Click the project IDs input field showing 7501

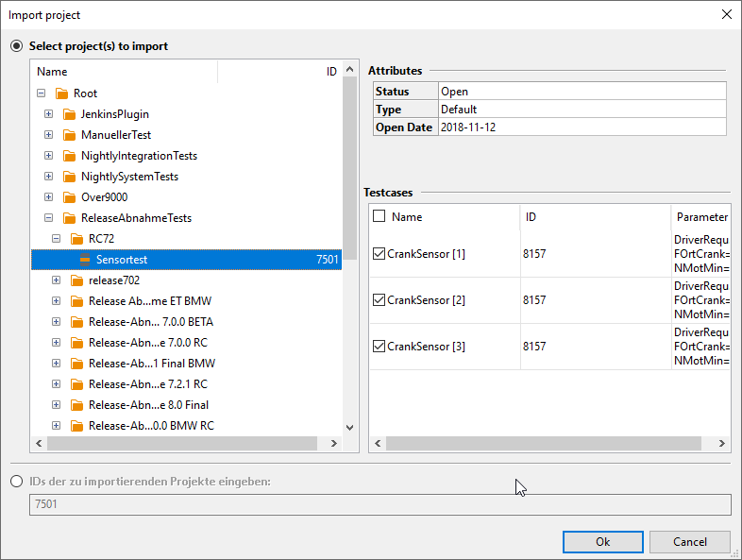click(380, 504)
